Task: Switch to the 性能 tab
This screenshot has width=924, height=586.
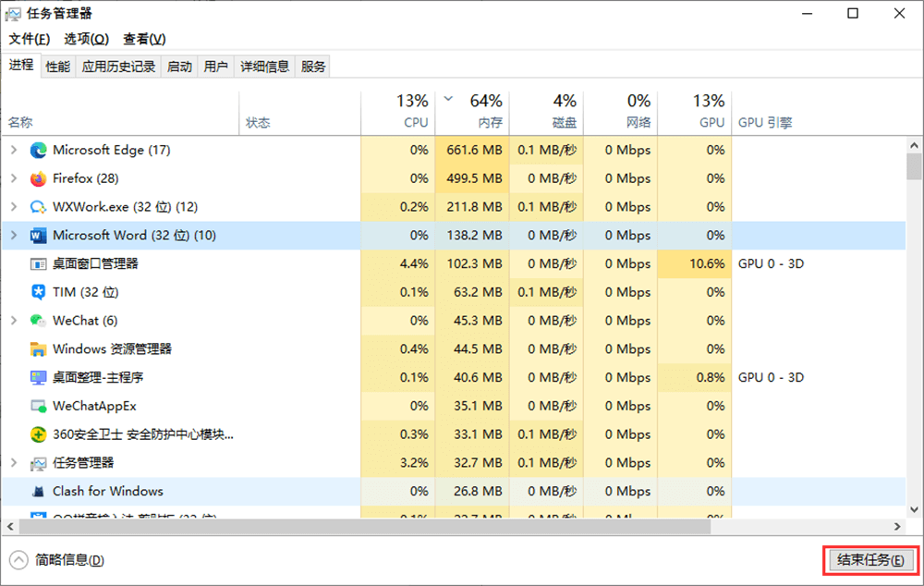Action: point(57,67)
